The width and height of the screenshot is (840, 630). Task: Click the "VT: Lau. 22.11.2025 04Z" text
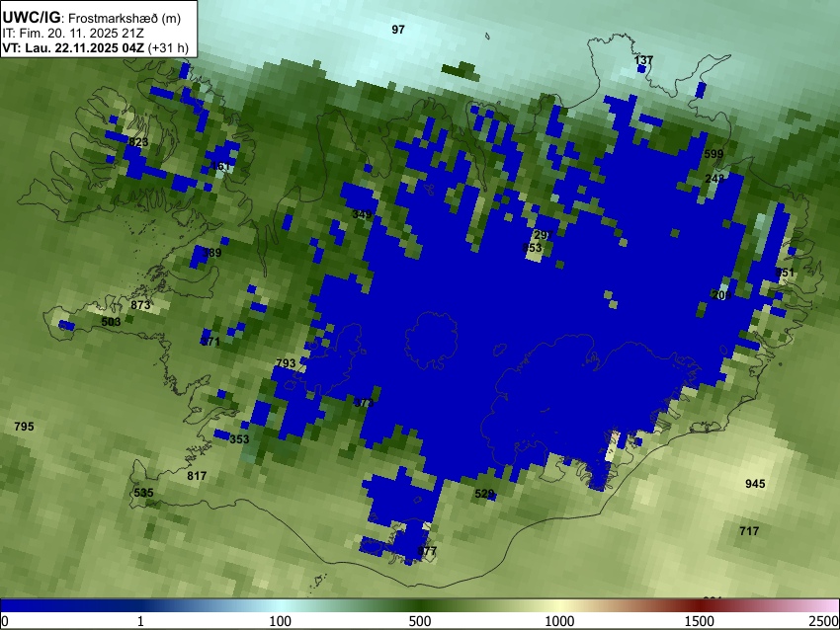[73, 47]
